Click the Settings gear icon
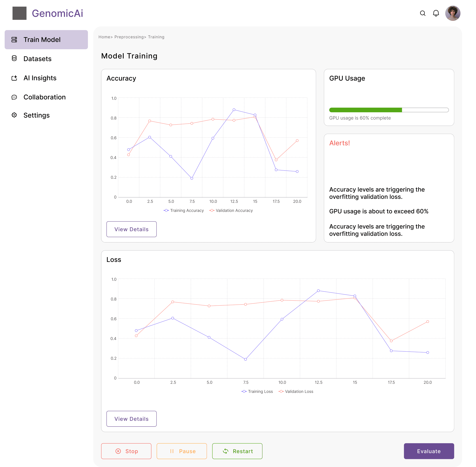Screen dimensions: 476x467 [x=14, y=115]
